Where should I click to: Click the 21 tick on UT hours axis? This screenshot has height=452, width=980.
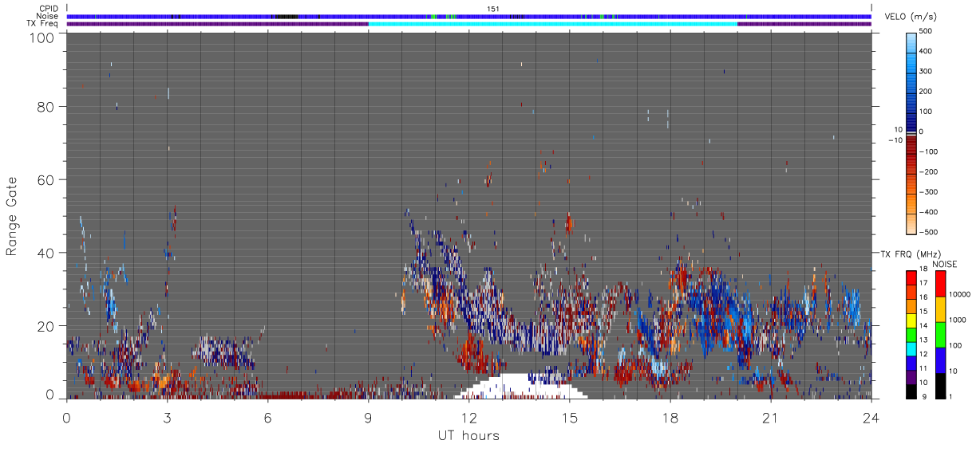[x=770, y=417]
